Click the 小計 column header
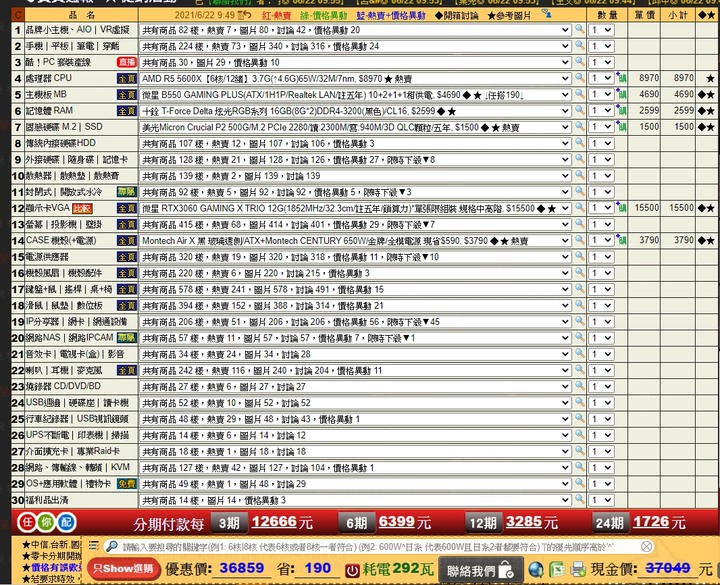 point(678,15)
